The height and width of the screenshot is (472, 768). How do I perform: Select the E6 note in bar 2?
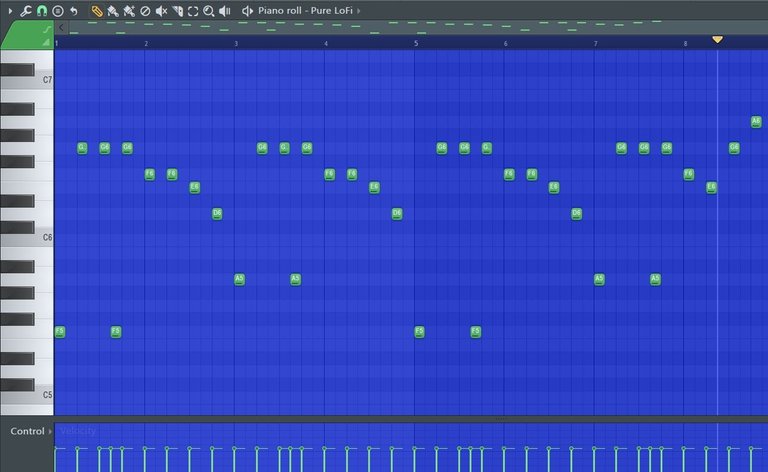194,187
